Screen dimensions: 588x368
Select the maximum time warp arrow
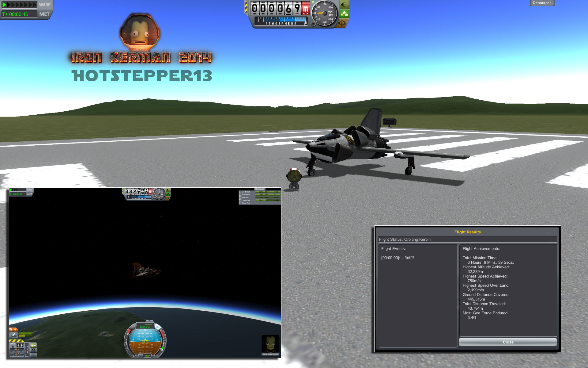click(34, 5)
